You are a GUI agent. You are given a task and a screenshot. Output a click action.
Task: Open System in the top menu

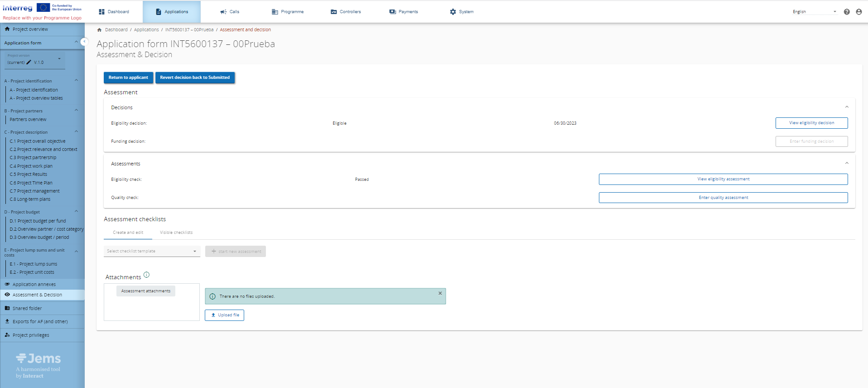pyautogui.click(x=462, y=12)
